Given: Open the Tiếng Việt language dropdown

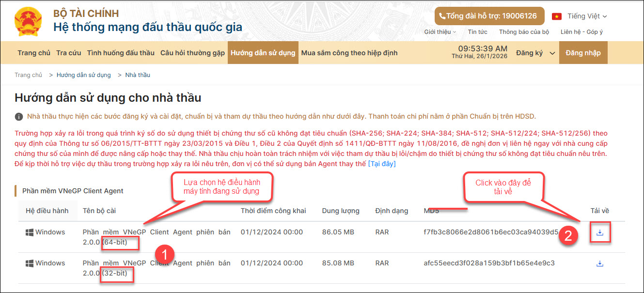Looking at the screenshot, I should [x=587, y=16].
